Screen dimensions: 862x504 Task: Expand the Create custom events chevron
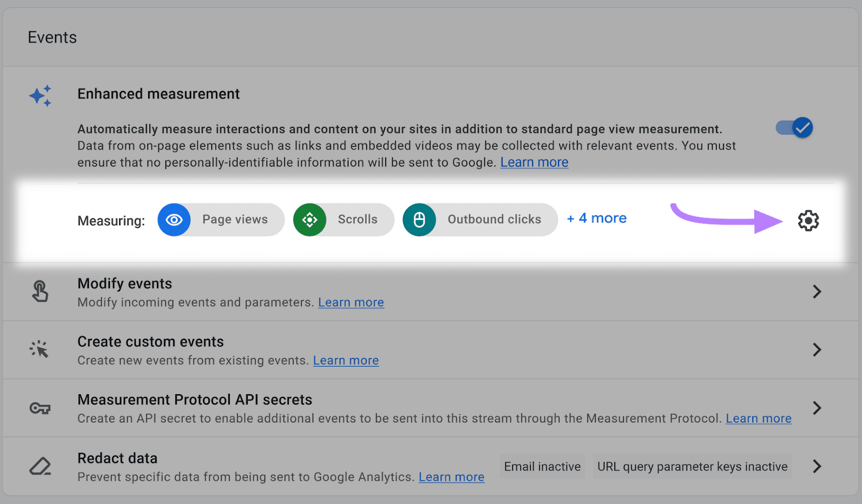817,349
